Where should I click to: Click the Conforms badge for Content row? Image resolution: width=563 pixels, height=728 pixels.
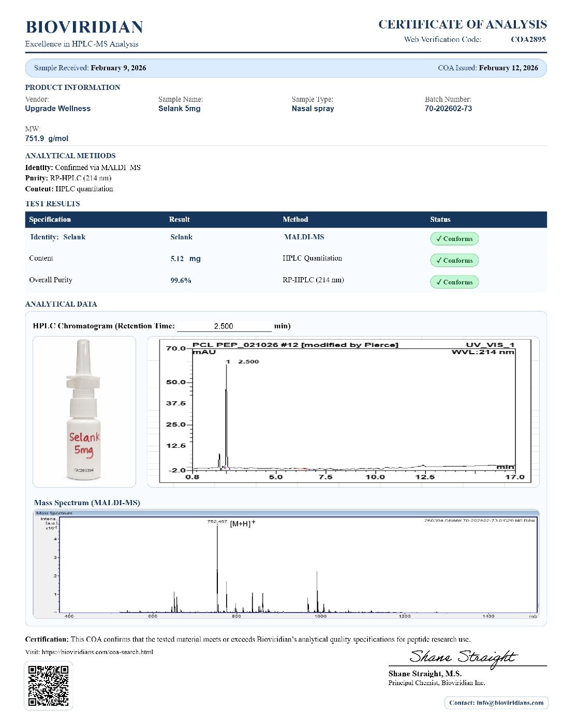pyautogui.click(x=454, y=261)
